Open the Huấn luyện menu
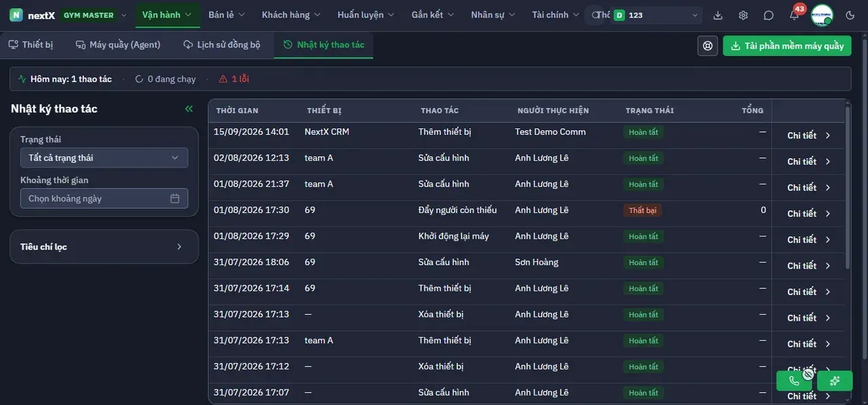The width and height of the screenshot is (868, 405). point(367,15)
